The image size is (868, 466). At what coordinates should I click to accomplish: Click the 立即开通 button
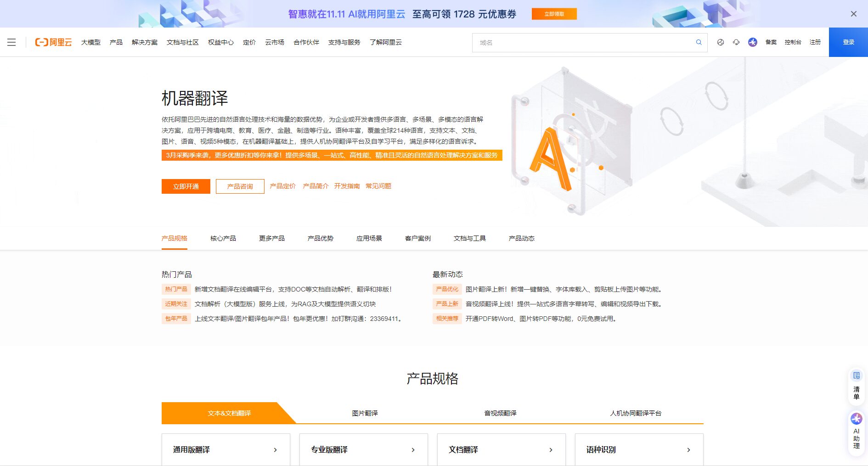186,186
